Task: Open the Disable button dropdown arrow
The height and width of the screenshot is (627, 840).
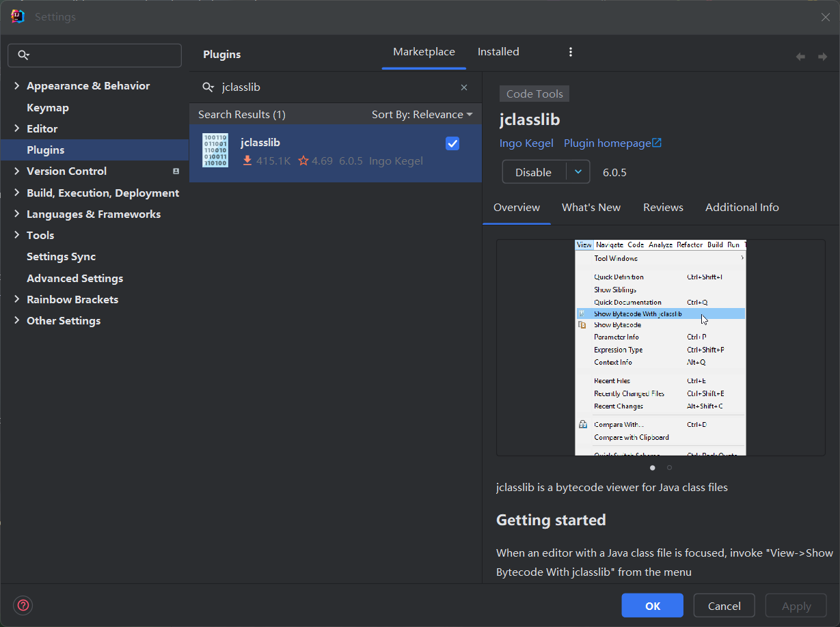Action: [578, 172]
